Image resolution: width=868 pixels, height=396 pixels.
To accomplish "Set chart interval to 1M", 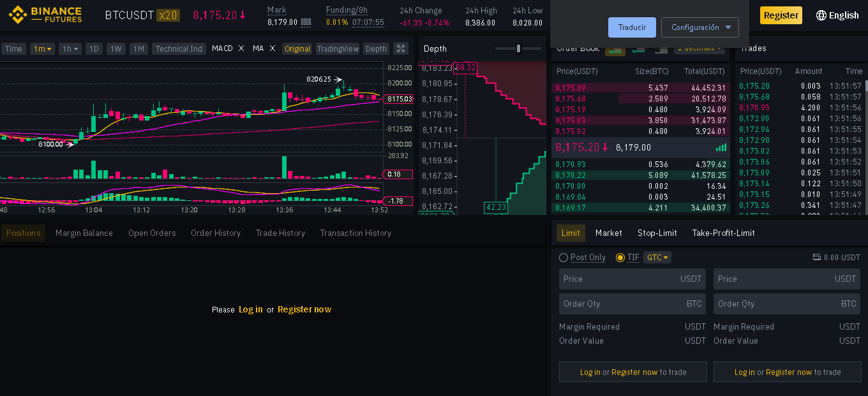I will point(138,48).
